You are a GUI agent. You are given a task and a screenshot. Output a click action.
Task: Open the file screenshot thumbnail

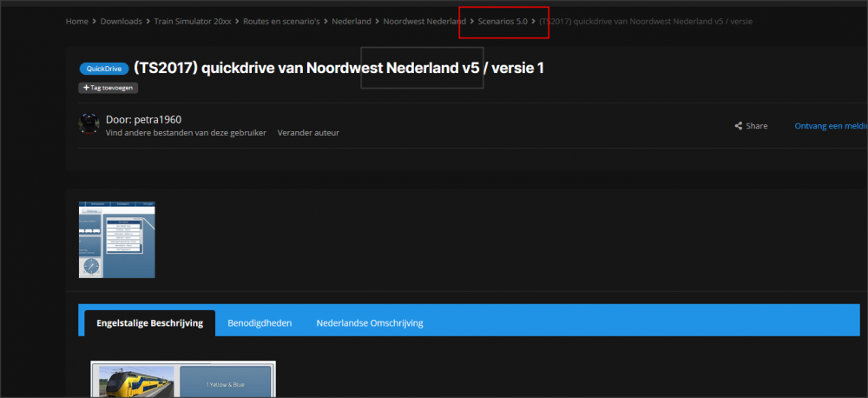117,240
